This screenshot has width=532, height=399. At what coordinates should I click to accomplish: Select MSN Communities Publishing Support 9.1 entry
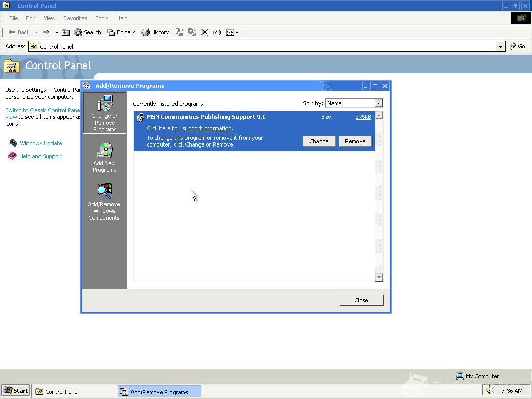click(x=254, y=131)
